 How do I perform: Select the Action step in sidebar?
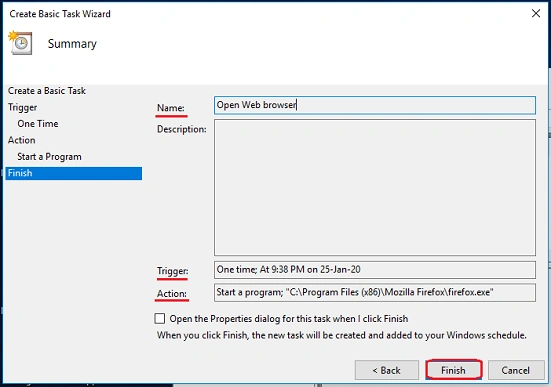pos(21,140)
